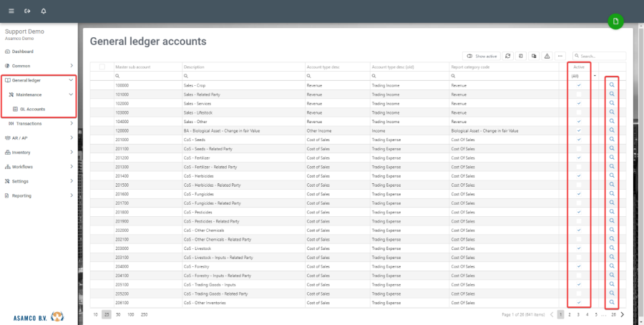Open the notifications bell
644x325 pixels.
coord(44,11)
